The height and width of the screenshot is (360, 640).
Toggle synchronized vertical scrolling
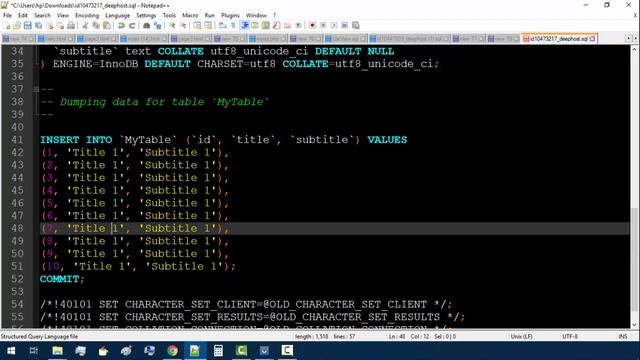click(x=197, y=25)
